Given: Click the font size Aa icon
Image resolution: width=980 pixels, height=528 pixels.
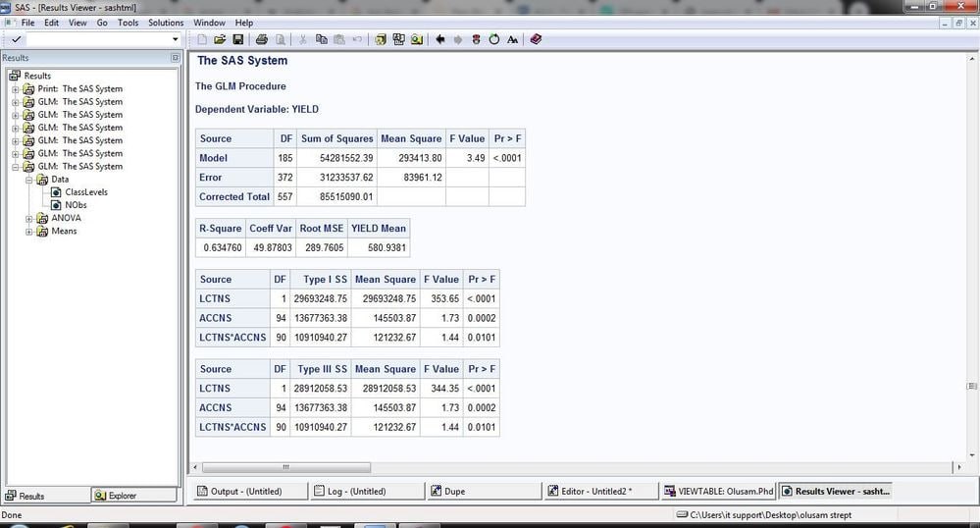Looking at the screenshot, I should [x=512, y=39].
